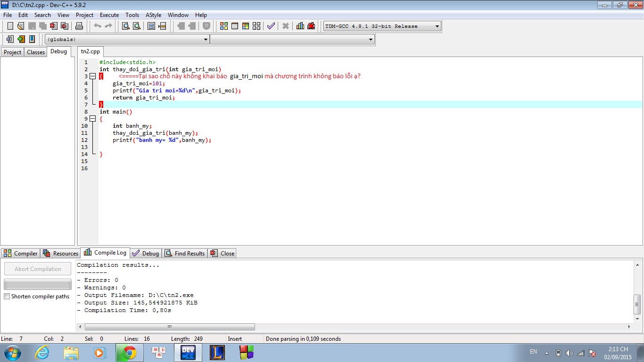The image size is (644, 362).
Task: Open Chrome from the Windows taskbar
Action: 129,352
